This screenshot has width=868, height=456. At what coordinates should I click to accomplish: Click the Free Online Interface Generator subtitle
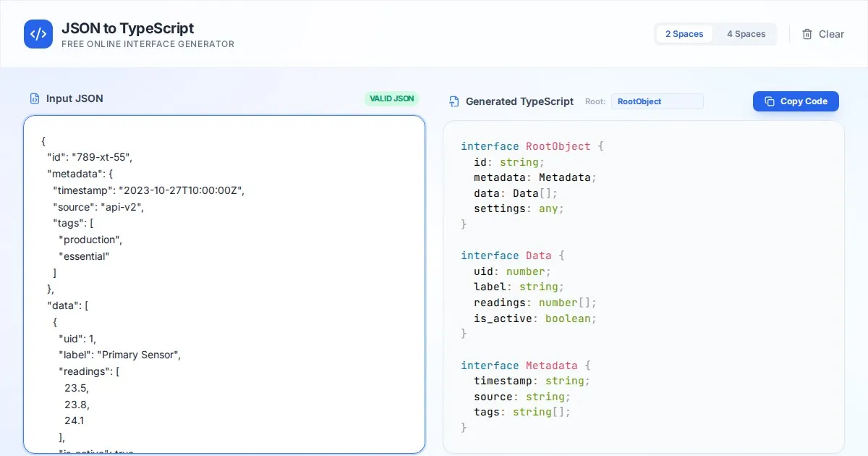coord(148,44)
